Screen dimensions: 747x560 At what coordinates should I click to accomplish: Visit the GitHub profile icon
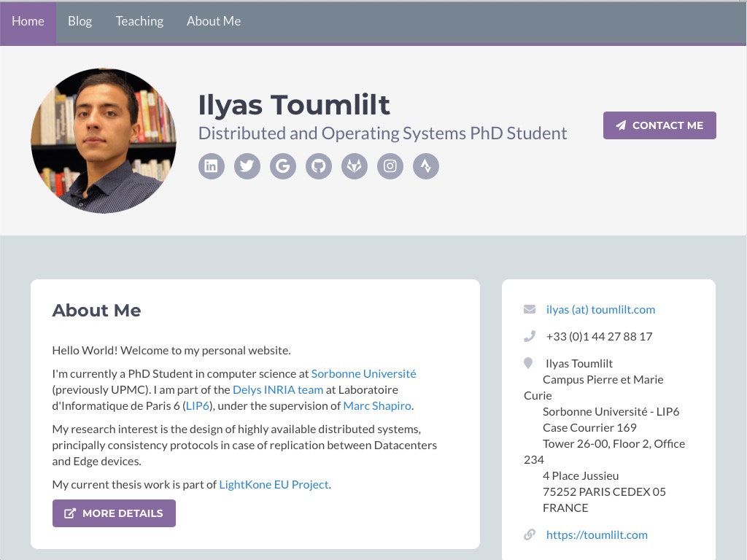click(318, 166)
